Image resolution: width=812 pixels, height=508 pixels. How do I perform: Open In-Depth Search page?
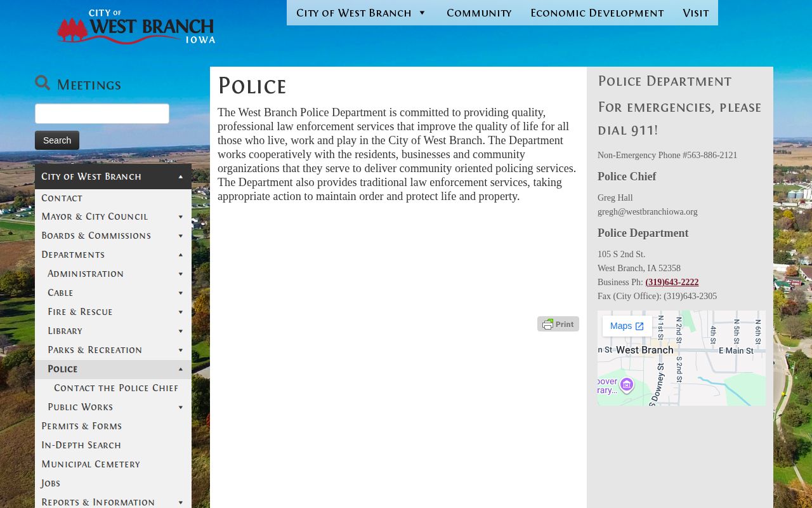[113, 445]
